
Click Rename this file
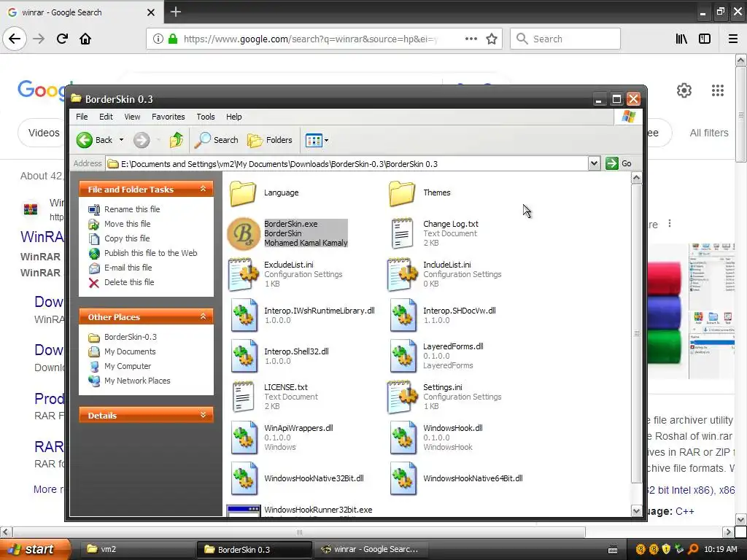(x=132, y=209)
